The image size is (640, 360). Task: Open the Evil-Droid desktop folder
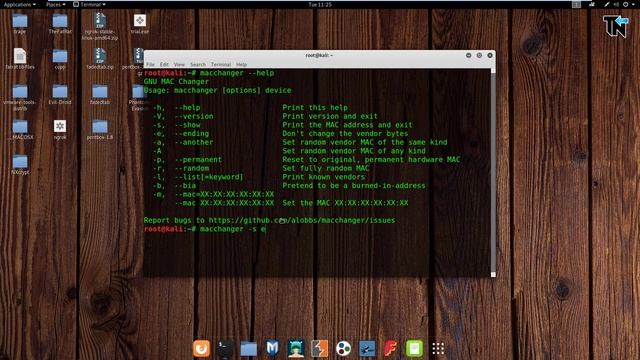click(60, 95)
